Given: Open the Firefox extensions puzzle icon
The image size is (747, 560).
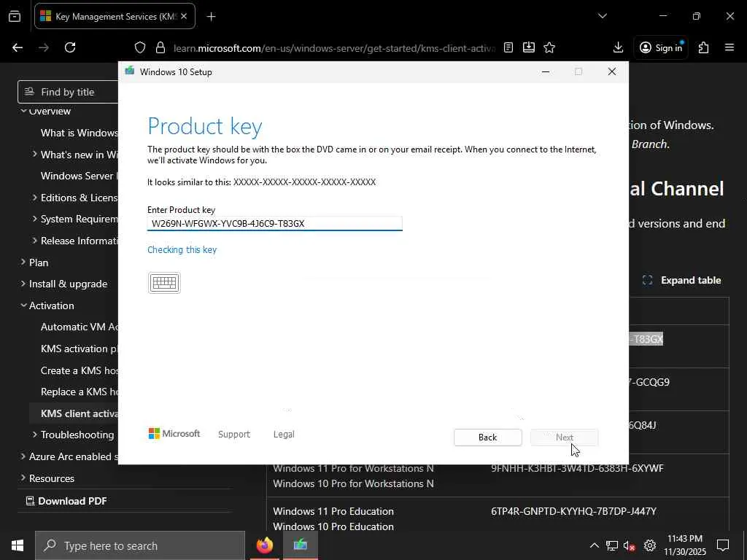Looking at the screenshot, I should (703, 47).
